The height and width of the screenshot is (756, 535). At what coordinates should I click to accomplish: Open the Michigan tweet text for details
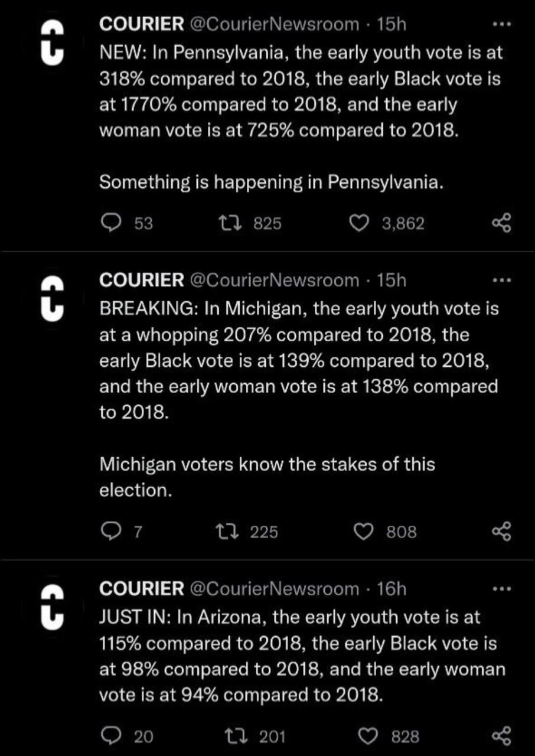coord(299,360)
